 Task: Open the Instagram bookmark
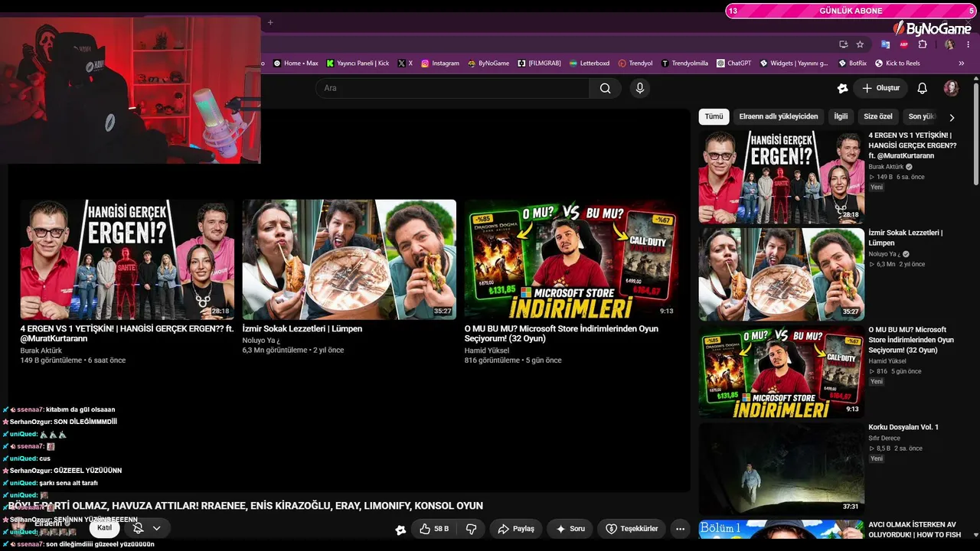click(x=440, y=64)
